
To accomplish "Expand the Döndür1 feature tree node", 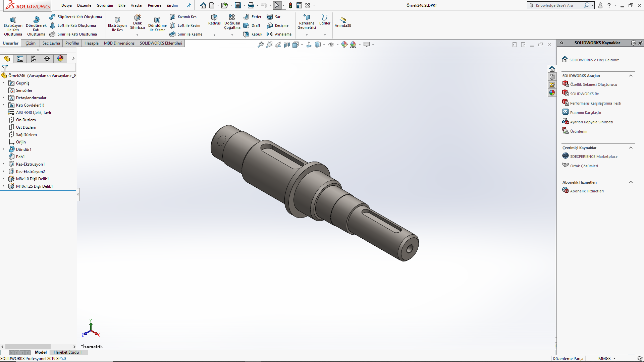I will (x=3, y=149).
